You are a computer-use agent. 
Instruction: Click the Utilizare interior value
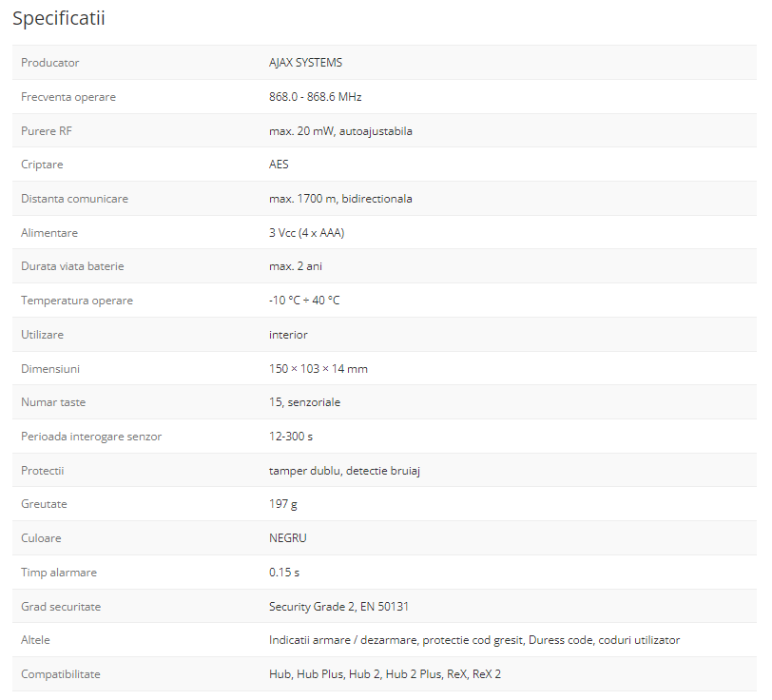288,335
